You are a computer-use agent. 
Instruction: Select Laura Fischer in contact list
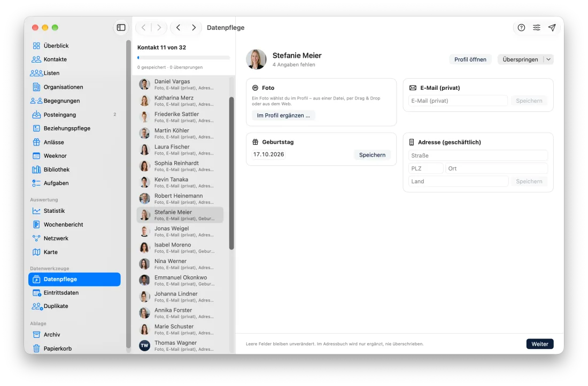tap(180, 150)
